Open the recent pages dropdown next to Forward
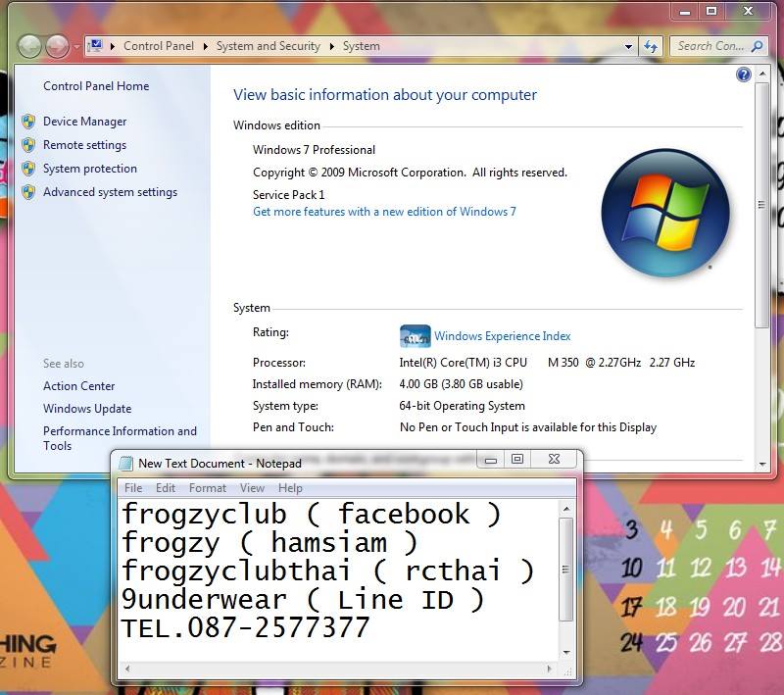The image size is (784, 695). [x=76, y=47]
